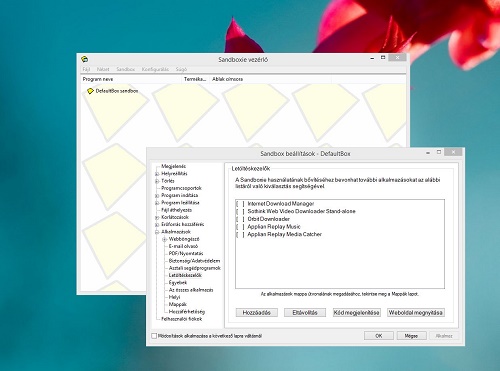Image resolution: width=500 pixels, height=371 pixels.
Task: Close the Sandbox beállítások dialog
Action: click(453, 152)
